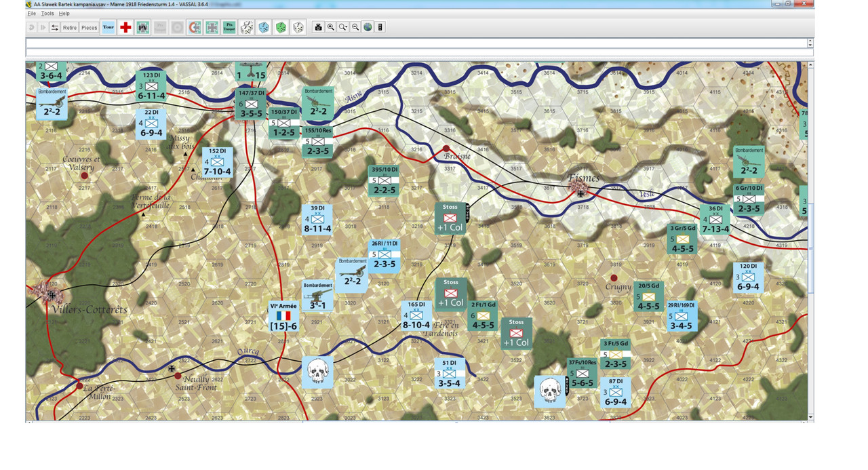Select the 39 DI 8-11-4 counter
868x470 pixels.
click(317, 219)
